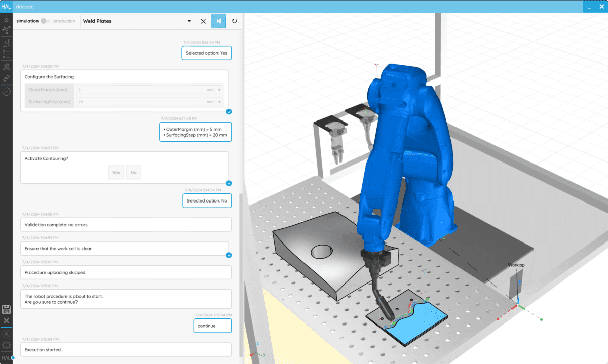This screenshot has height=364, width=608.
Task: Click Yes under Activate Contouring
Action: 116,173
